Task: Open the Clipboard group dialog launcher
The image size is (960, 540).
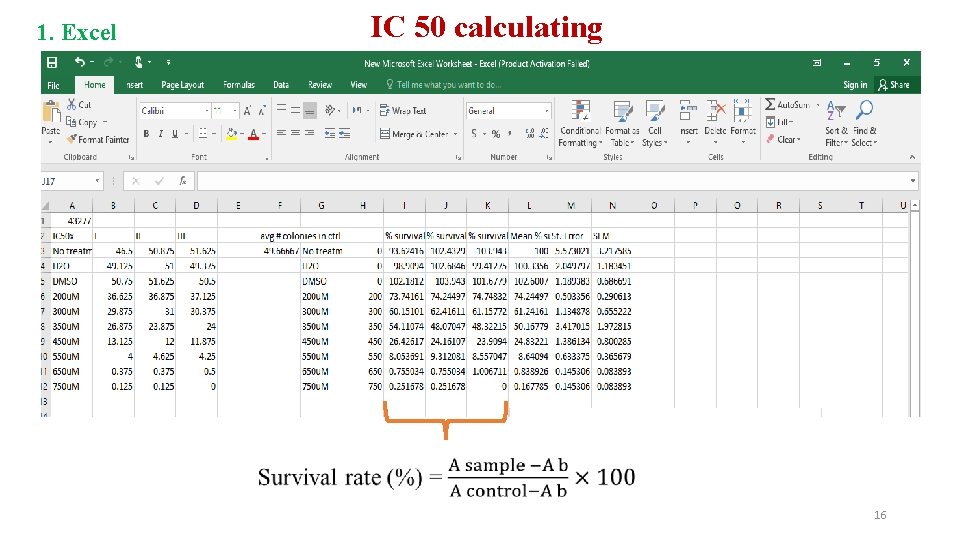Action: (131, 158)
